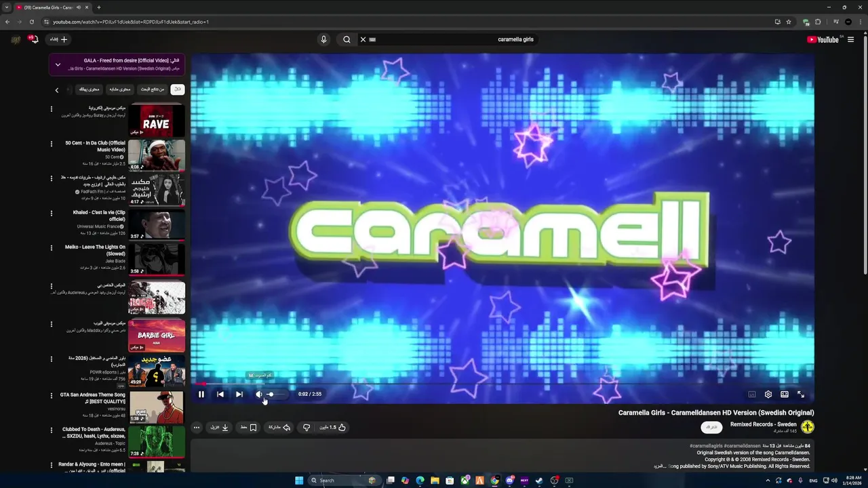Open the BARBIE GIRL mix thumbnail
The width and height of the screenshot is (868, 488).
point(157,336)
